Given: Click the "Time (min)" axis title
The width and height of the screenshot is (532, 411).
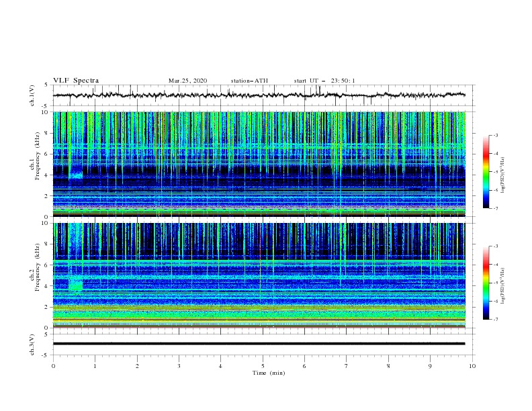Looking at the screenshot, I should [269, 373].
